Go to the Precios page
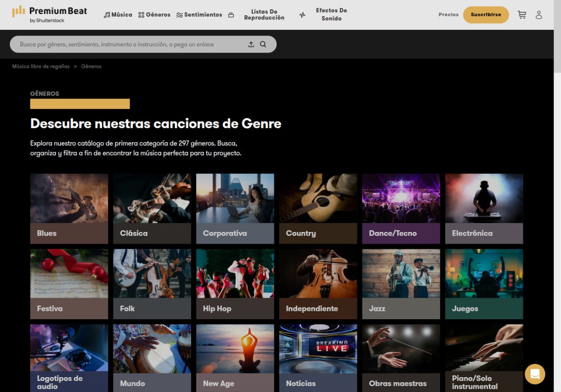561x392 pixels. coord(448,15)
